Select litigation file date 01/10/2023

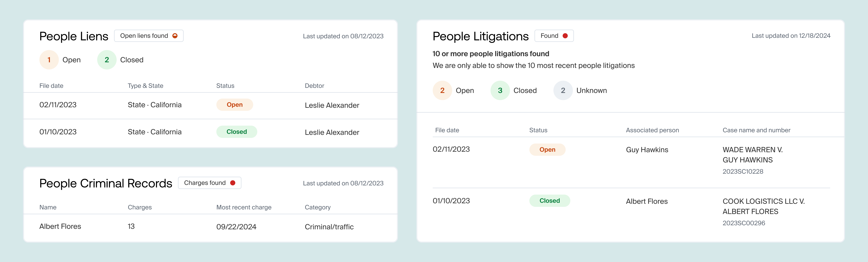[451, 201]
